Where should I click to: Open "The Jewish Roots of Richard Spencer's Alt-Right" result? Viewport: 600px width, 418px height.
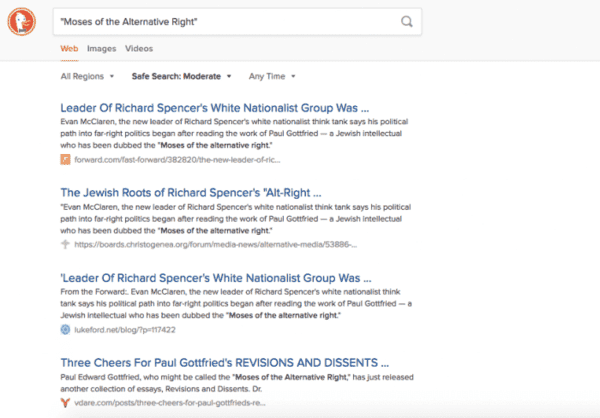[x=190, y=192]
